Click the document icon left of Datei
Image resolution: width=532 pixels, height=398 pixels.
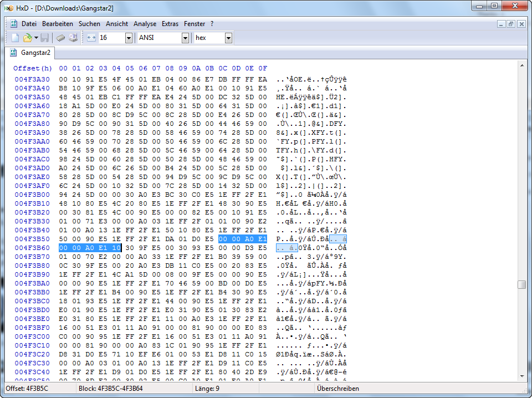(x=14, y=24)
